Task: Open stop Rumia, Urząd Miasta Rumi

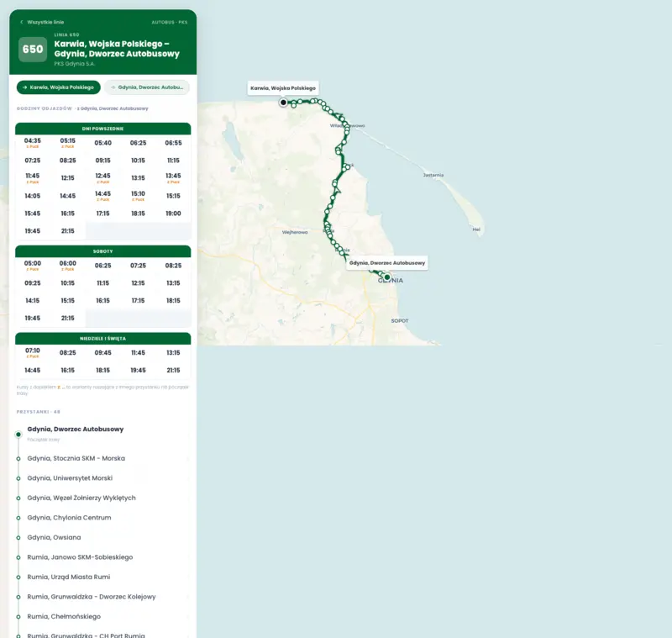Action: [69, 577]
